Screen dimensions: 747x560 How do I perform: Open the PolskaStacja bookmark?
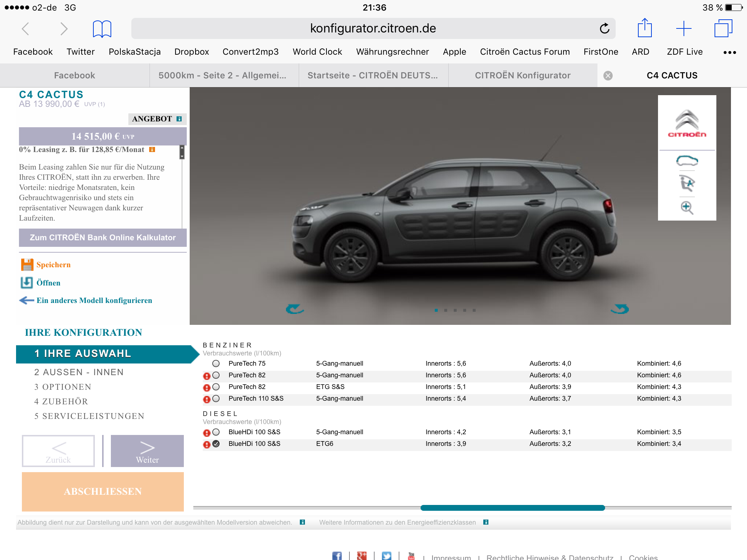135,52
